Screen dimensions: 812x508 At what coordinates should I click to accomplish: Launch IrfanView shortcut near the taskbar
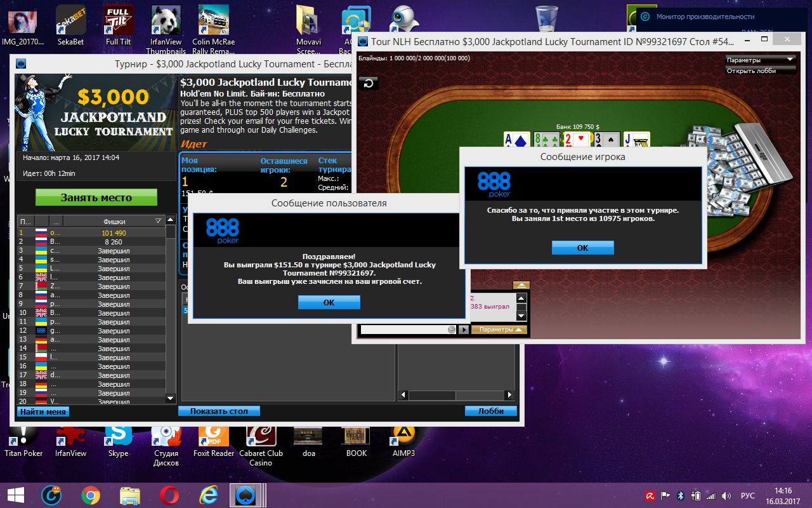[71, 441]
